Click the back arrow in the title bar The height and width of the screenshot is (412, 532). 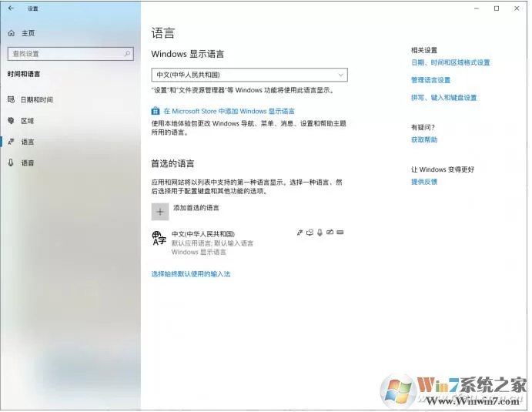pos(12,8)
